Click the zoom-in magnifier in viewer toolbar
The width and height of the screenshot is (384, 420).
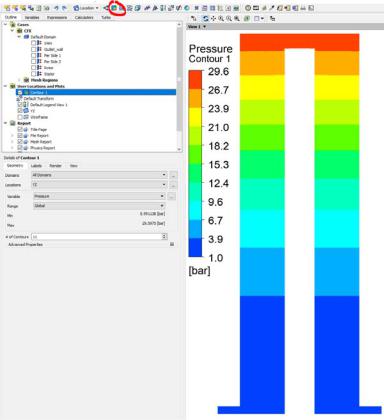tap(221, 19)
